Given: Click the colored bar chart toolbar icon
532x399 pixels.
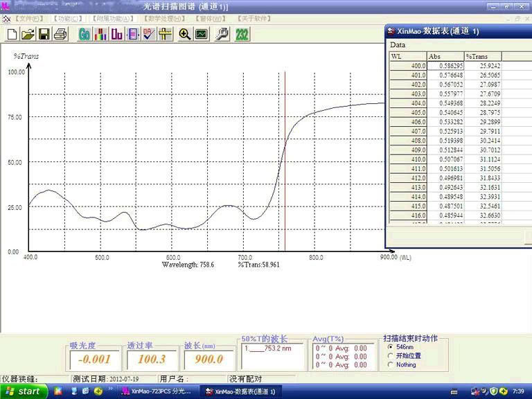Looking at the screenshot, I should [x=100, y=34].
